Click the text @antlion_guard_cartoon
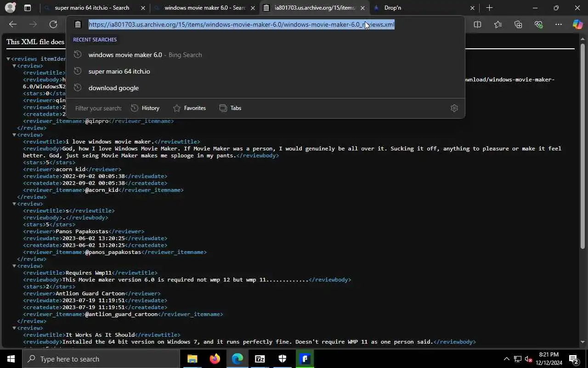This screenshot has width=588, height=368. point(121,314)
